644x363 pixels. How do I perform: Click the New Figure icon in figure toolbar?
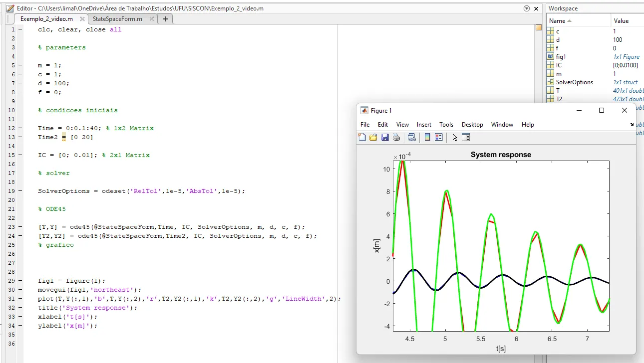pos(362,138)
